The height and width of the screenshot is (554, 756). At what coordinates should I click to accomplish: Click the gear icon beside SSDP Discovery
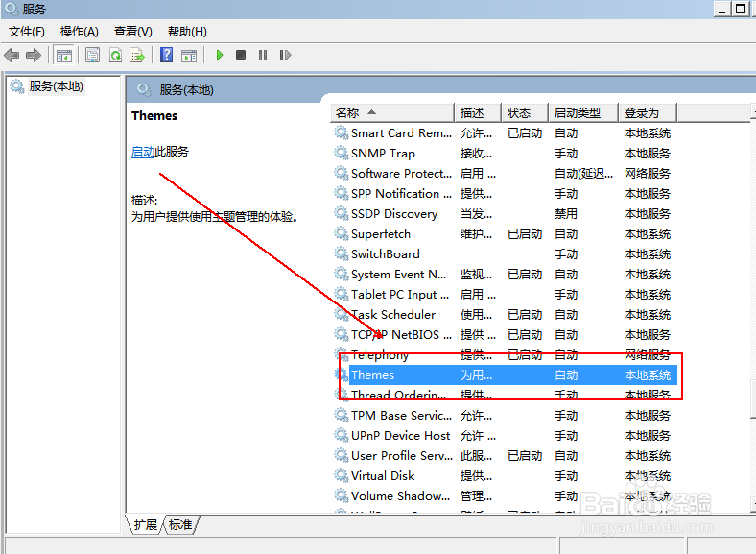(x=342, y=213)
